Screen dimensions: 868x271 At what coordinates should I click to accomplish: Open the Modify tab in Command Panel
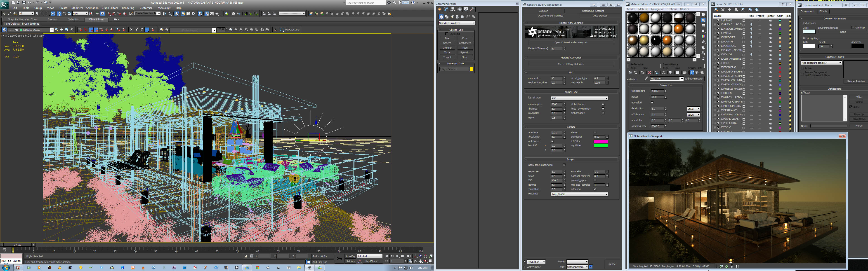pyautogui.click(x=446, y=9)
